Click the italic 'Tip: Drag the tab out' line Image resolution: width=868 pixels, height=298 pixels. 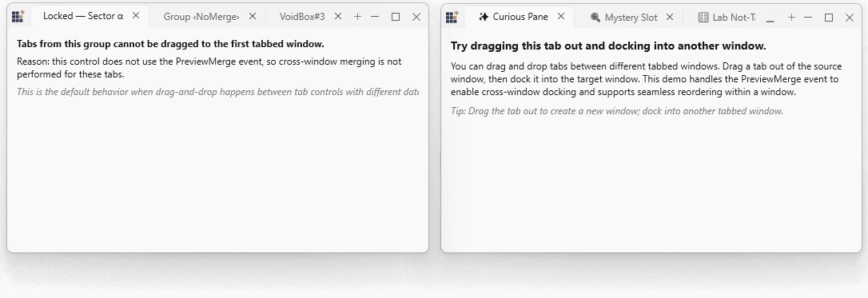[x=617, y=111]
